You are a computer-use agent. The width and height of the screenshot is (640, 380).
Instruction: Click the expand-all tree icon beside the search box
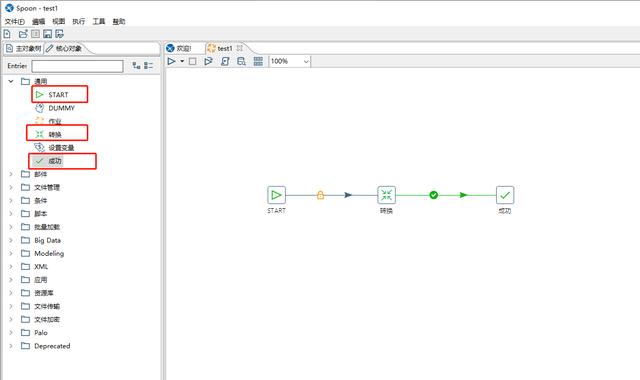point(136,65)
